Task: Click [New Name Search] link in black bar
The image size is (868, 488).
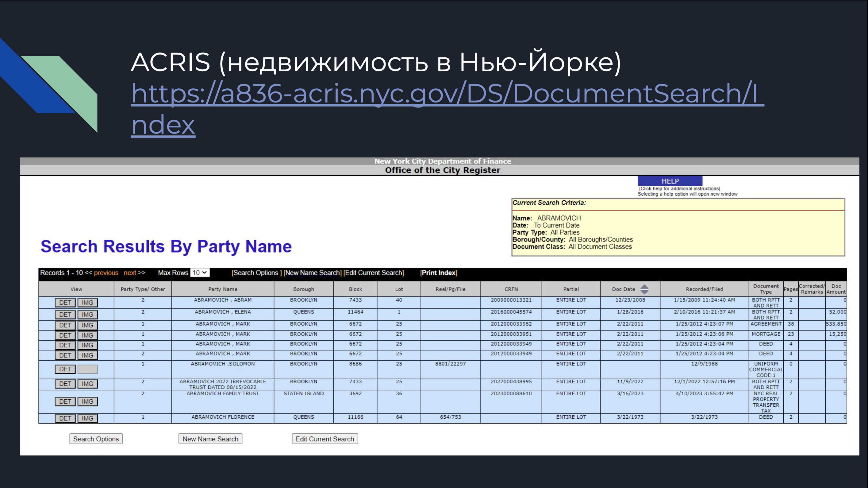Action: point(313,273)
